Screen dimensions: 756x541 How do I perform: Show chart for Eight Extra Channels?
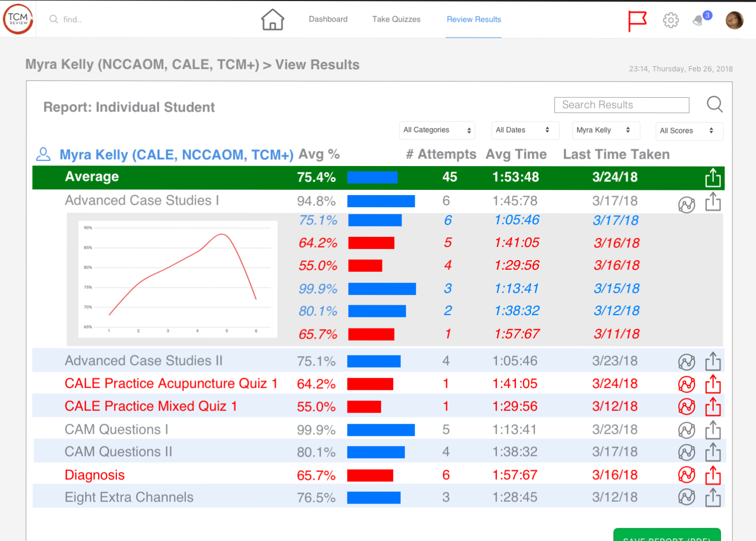click(687, 497)
